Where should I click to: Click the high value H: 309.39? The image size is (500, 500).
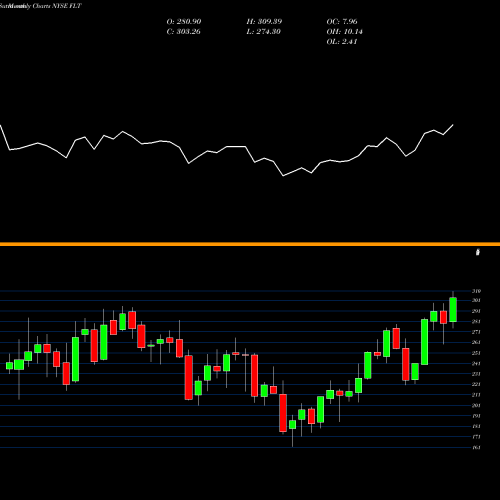point(264,21)
